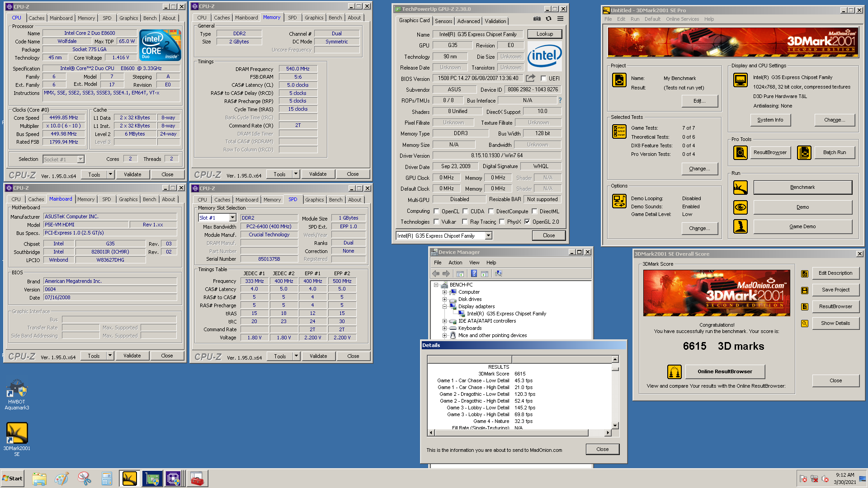
Task: Click the System Info button
Action: (x=770, y=120)
